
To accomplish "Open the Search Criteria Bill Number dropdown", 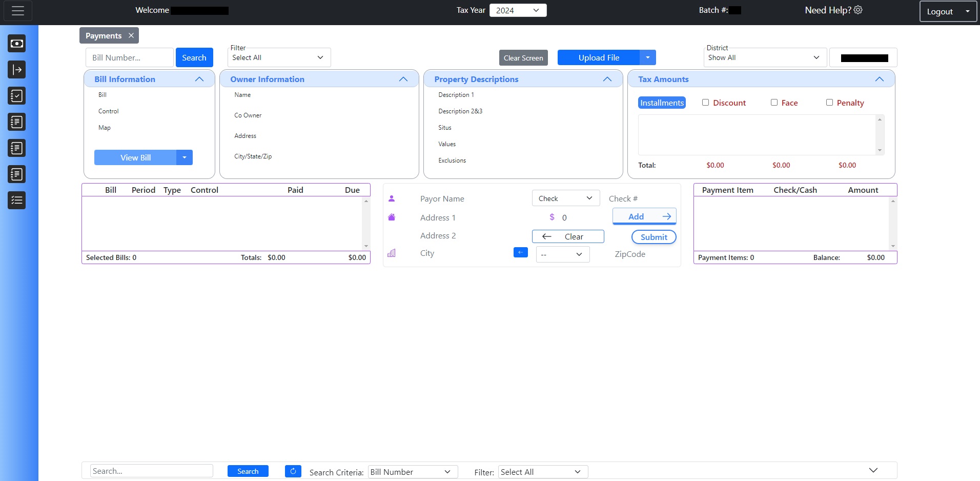I will [413, 472].
